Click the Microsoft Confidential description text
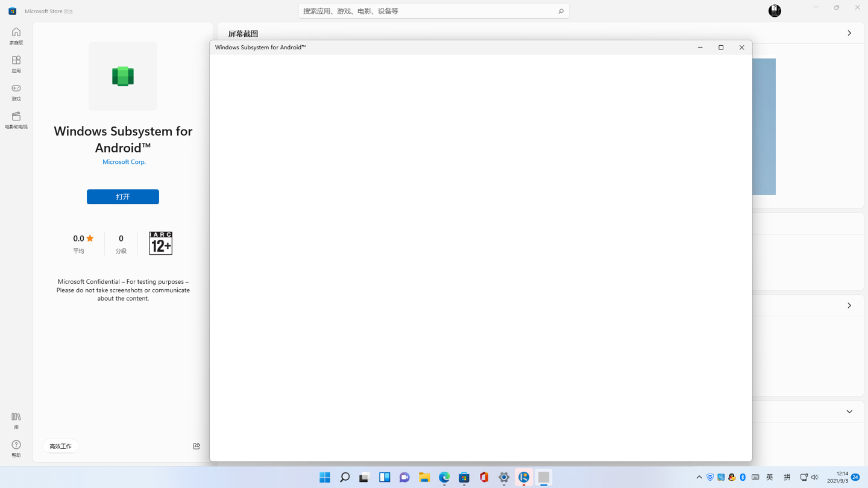 123,290
